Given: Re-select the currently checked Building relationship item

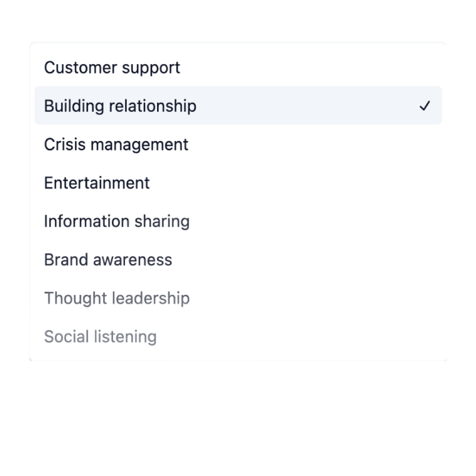Looking at the screenshot, I should (x=120, y=106).
